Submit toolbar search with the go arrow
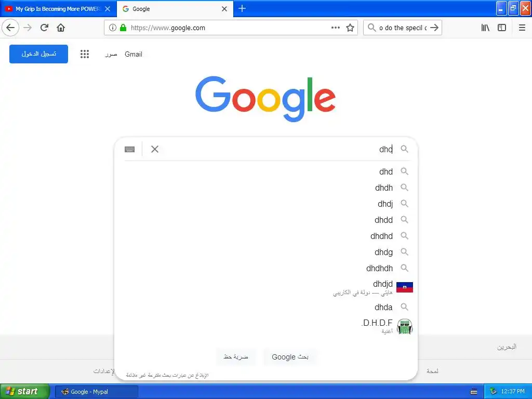This screenshot has height=399, width=532. pyautogui.click(x=434, y=28)
